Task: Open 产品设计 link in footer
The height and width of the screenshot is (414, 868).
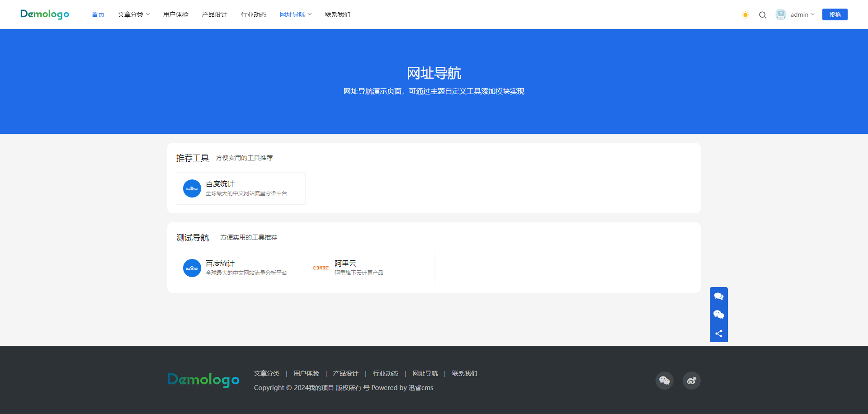Action: (x=345, y=373)
